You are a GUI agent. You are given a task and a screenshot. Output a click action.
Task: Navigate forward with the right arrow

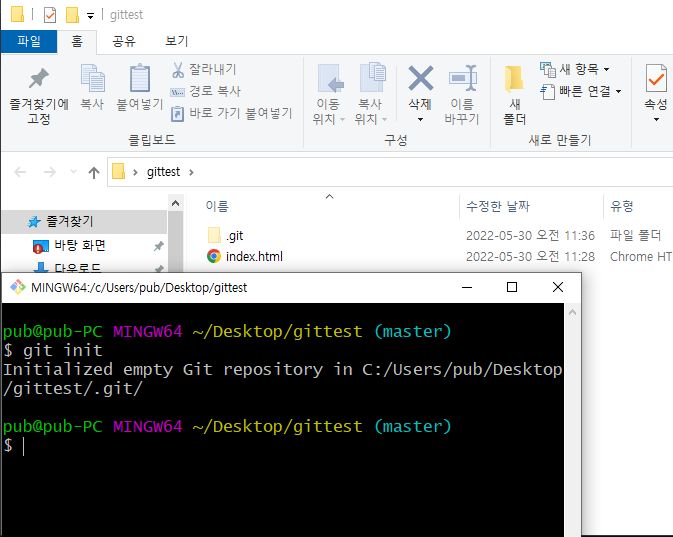[50, 173]
